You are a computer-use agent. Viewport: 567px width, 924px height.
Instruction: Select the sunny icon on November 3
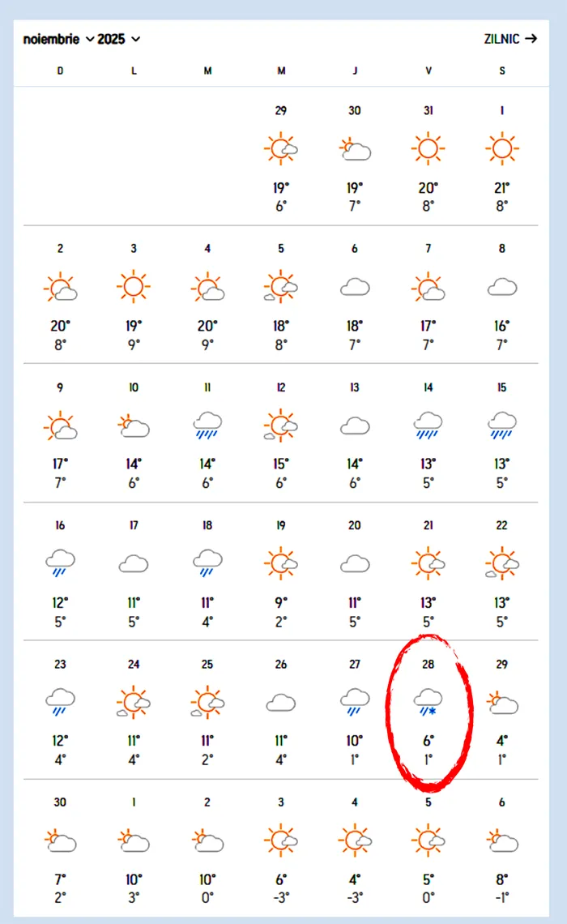[x=134, y=287]
